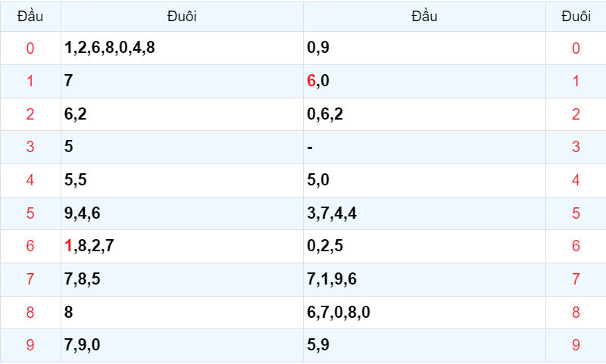
Task: Click the left red 0 head number
Action: [x=30, y=48]
